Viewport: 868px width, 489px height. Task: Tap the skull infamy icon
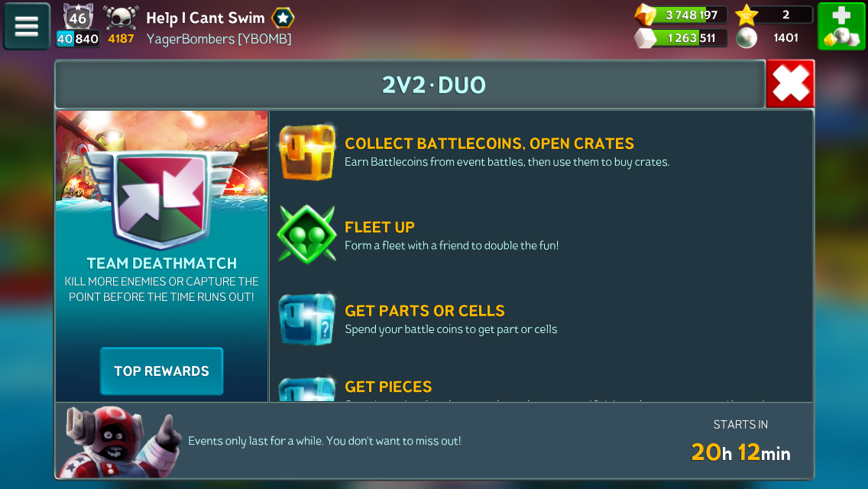point(121,17)
